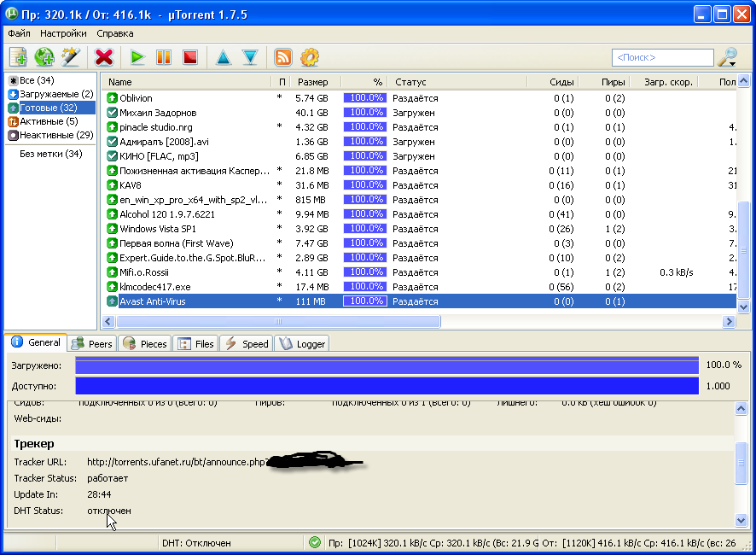This screenshot has width=756, height=555.
Task: Open the Файл menu
Action: pyautogui.click(x=20, y=33)
